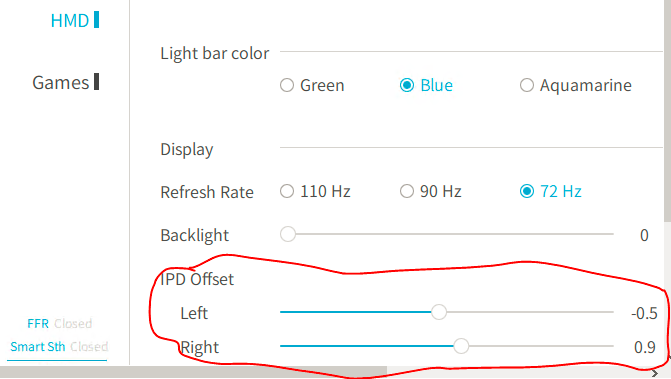671x379 pixels.
Task: Select the 72 Hz refresh rate
Action: tap(550, 191)
